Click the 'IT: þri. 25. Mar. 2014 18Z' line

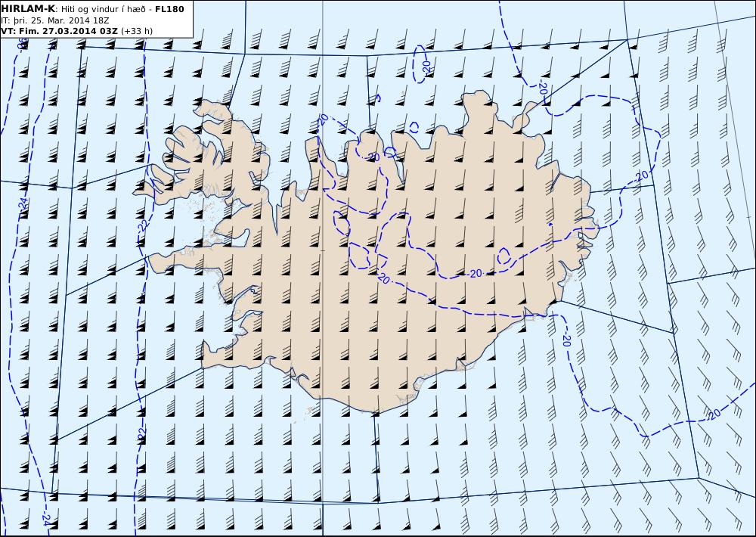click(55, 20)
